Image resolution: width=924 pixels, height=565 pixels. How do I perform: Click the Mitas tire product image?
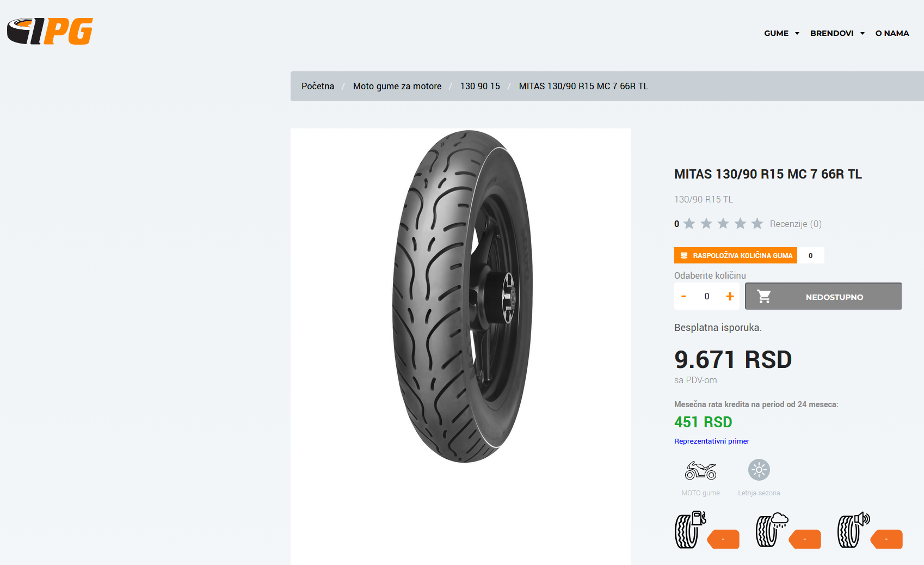(461, 297)
